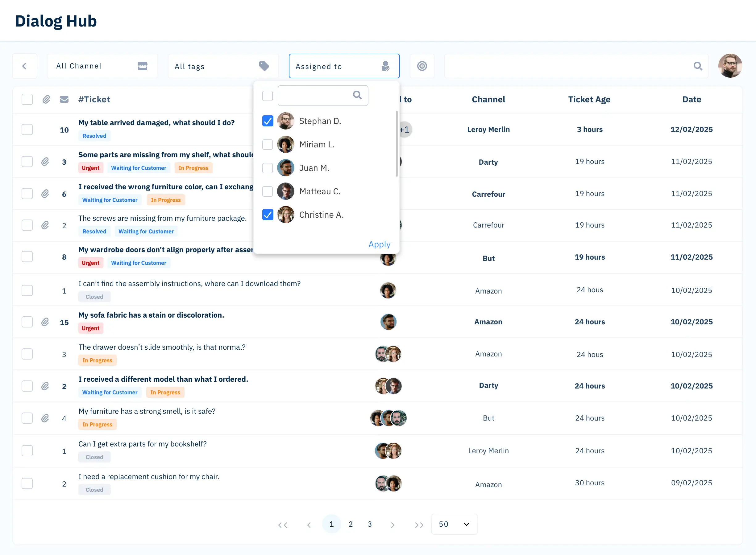Tick the select-all checkbox in the ticket table header
Viewport: 756px width, 555px height.
(27, 100)
